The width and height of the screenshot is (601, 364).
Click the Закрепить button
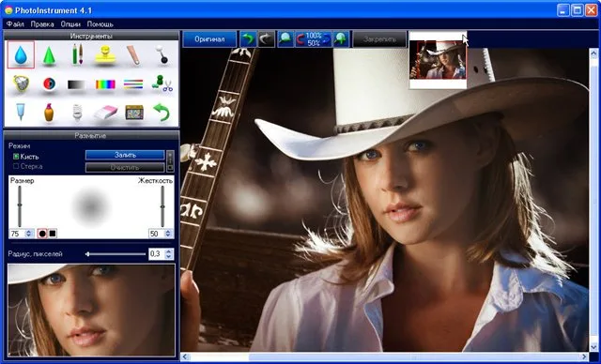379,39
